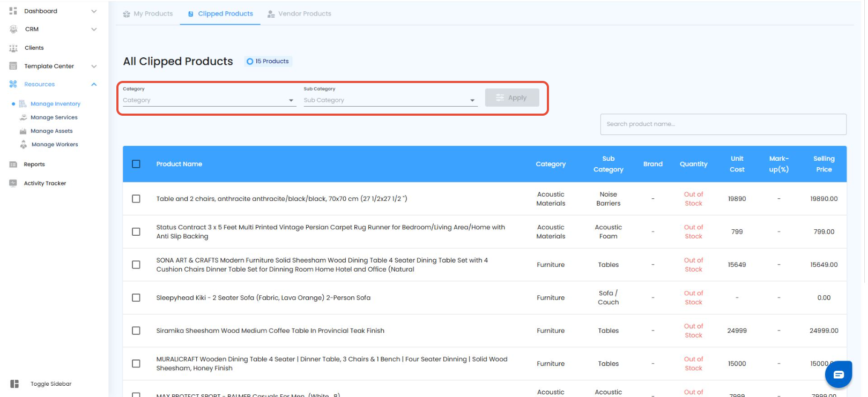The image size is (868, 397).
Task: Open the chat widget bubble
Action: tap(838, 374)
